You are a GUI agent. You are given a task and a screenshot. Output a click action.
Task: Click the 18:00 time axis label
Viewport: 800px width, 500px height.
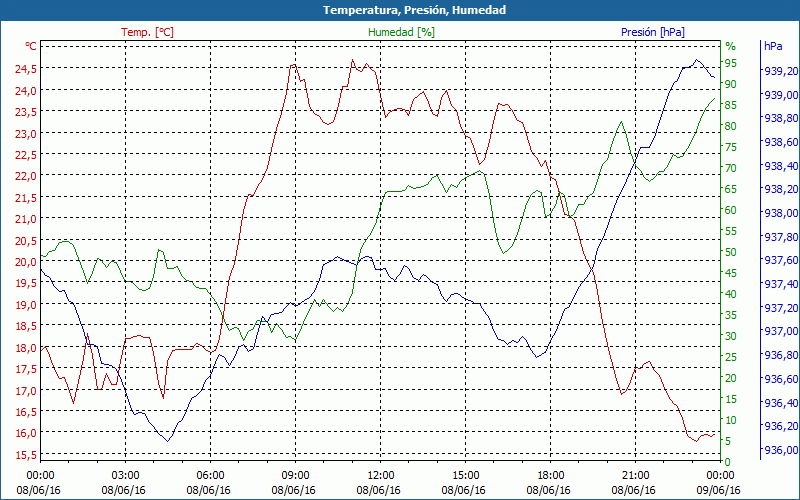click(x=551, y=476)
